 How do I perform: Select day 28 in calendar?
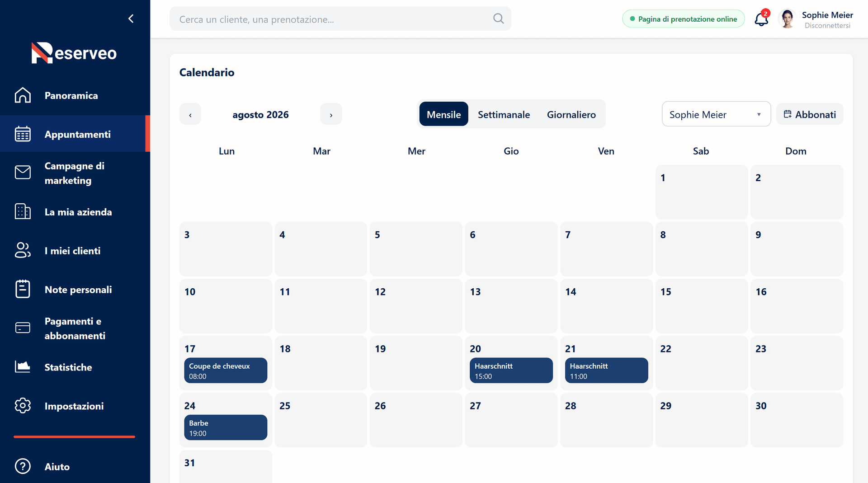pos(606,420)
